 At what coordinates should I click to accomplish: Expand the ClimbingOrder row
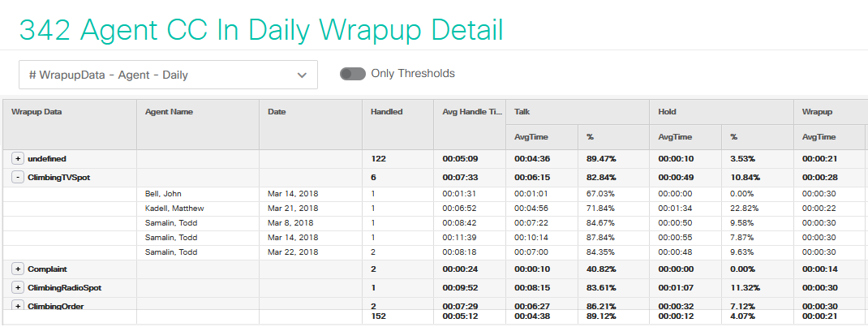coord(18,306)
